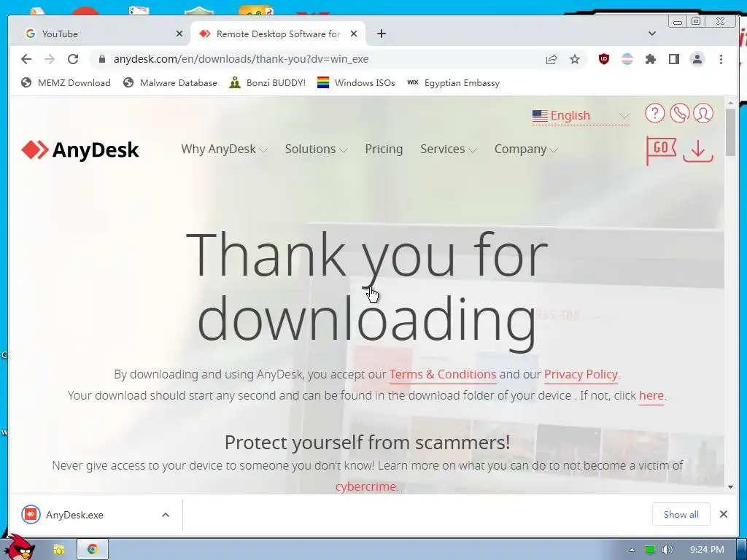Open the Terms & Conditions link
This screenshot has width=747, height=560.
pos(443,374)
